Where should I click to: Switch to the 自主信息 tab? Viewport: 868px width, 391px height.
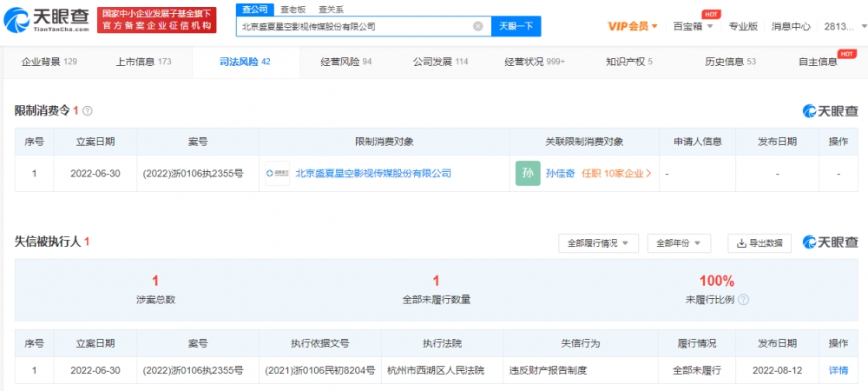(x=818, y=62)
